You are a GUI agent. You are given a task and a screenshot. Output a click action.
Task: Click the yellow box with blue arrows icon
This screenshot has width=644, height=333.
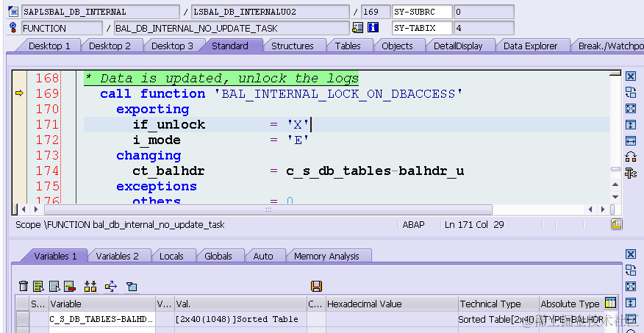coord(111,286)
